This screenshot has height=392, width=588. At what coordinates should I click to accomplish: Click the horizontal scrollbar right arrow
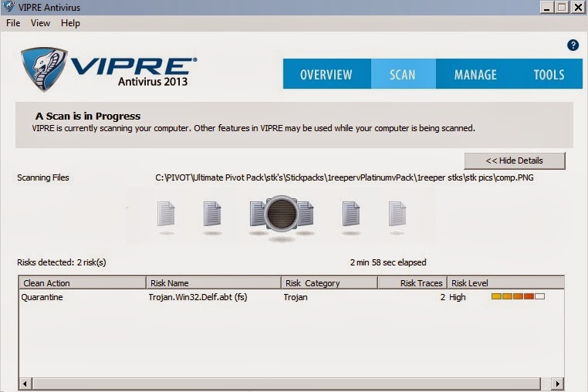coord(558,384)
